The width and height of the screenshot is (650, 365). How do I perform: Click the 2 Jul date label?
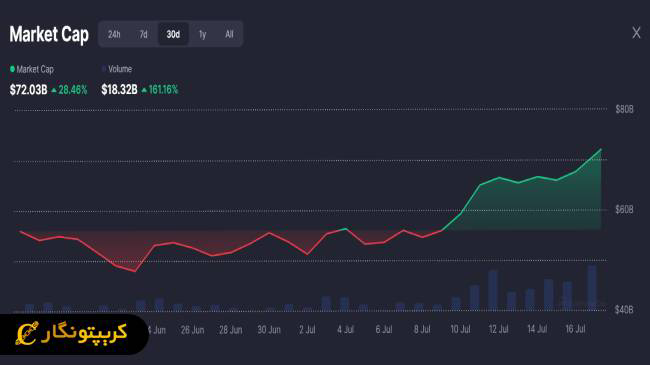(x=307, y=330)
